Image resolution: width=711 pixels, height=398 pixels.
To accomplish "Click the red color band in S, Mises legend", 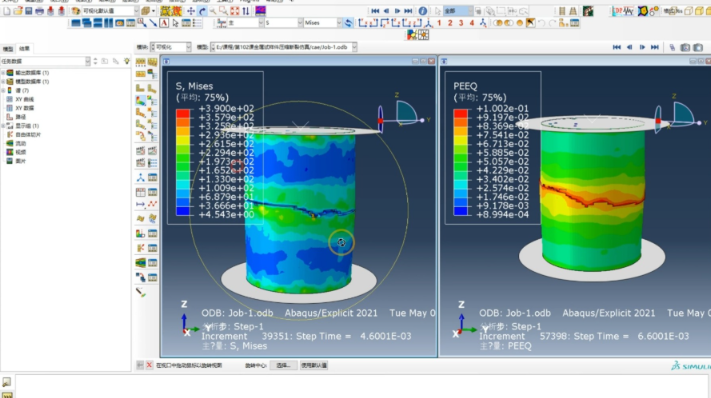I will pos(183,113).
